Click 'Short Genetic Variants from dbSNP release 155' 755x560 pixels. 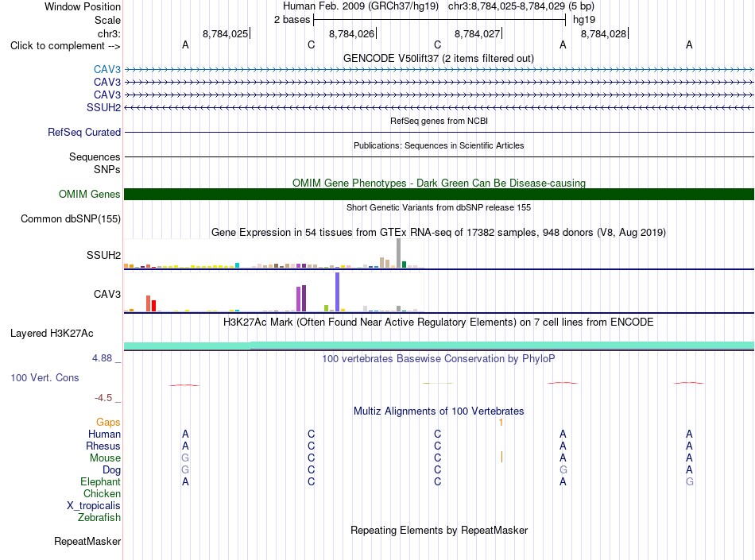click(x=439, y=208)
